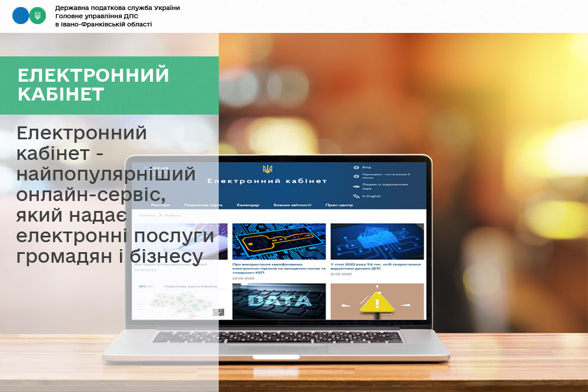This screenshot has height=392, width=588.
Task: Click the icon beside the non-resident e-services entry
Action: coord(356,176)
